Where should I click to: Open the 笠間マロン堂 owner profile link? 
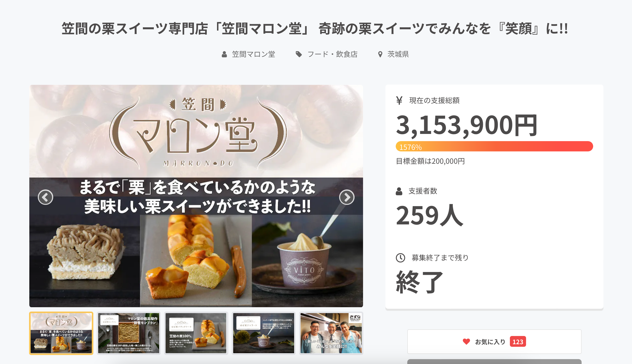click(254, 54)
